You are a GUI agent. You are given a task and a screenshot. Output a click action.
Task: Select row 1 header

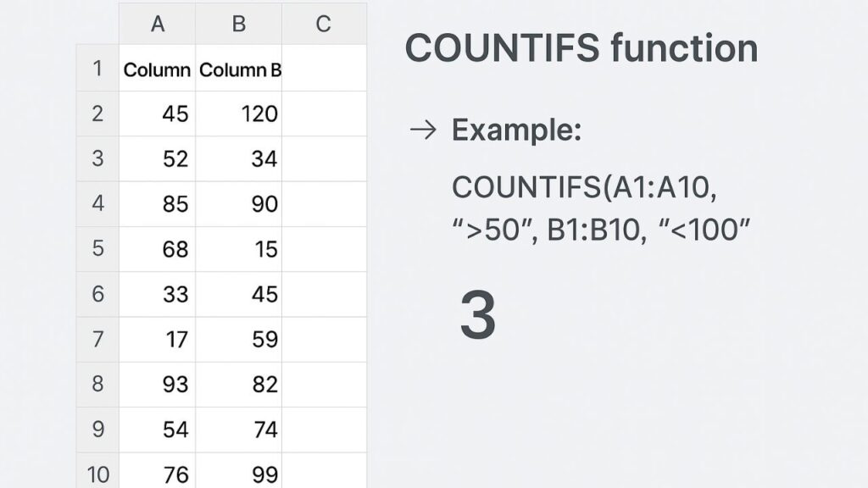click(x=97, y=68)
